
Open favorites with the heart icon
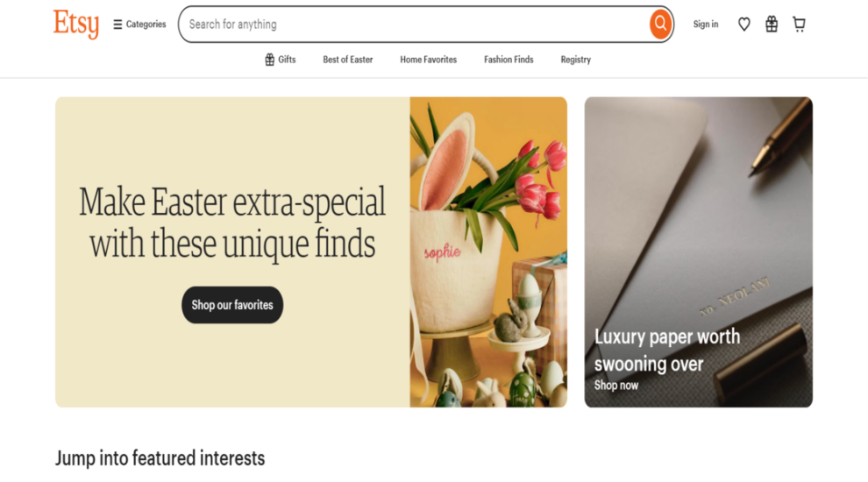point(744,25)
